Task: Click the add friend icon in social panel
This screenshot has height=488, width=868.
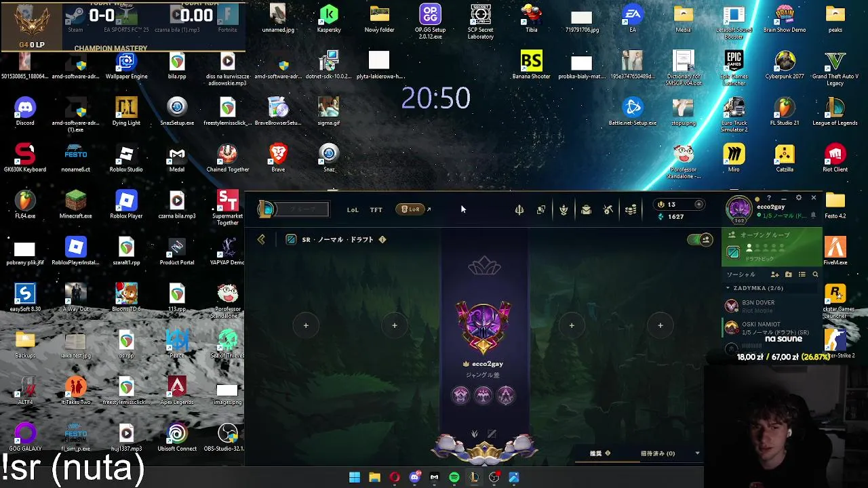Action: click(x=774, y=274)
